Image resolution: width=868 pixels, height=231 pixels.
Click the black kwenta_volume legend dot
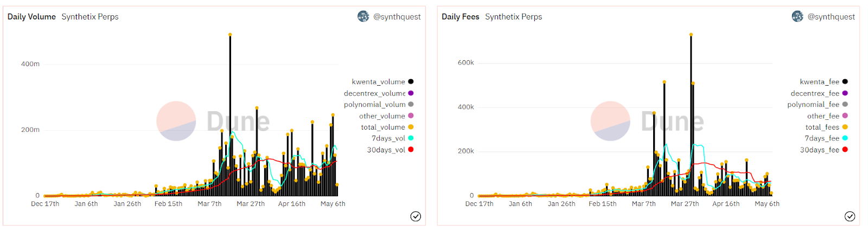[x=411, y=82]
